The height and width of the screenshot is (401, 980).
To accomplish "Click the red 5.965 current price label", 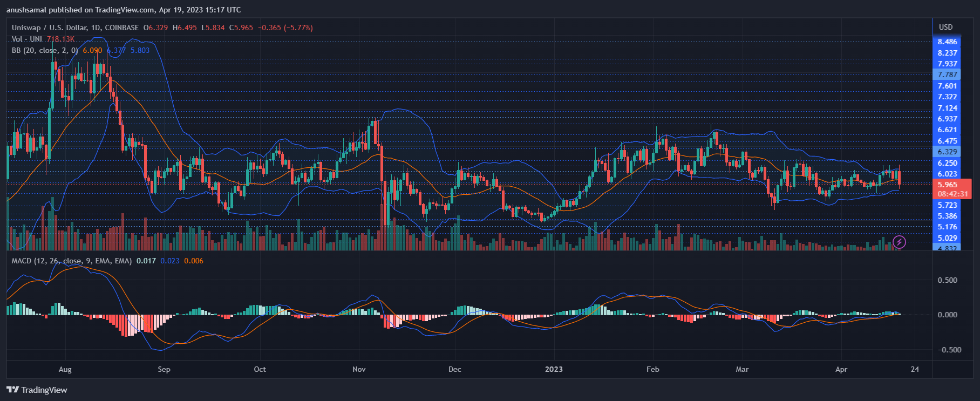I will pos(947,185).
